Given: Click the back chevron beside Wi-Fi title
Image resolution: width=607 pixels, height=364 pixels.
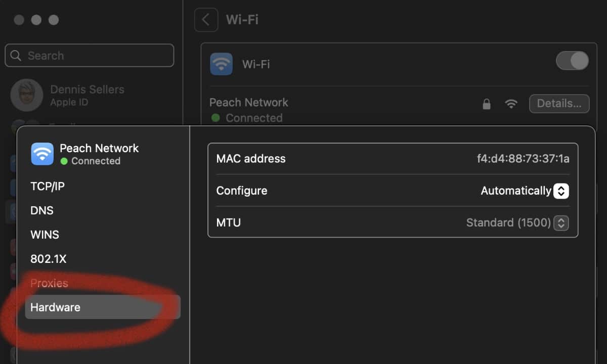Looking at the screenshot, I should [206, 20].
